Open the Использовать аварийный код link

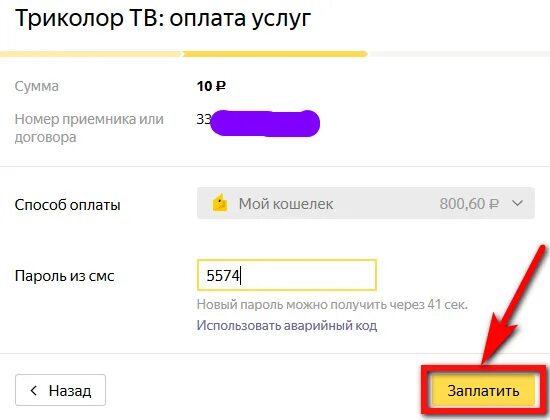pos(287,325)
